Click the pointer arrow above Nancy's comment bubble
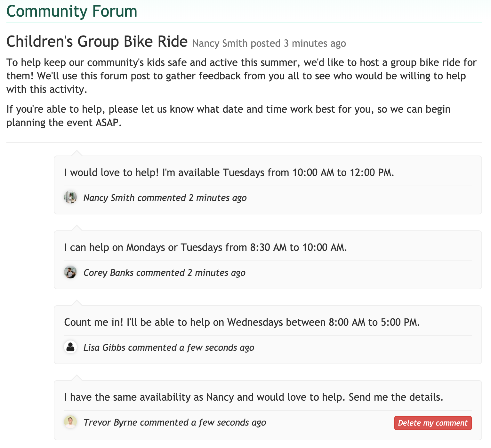 coord(77,153)
